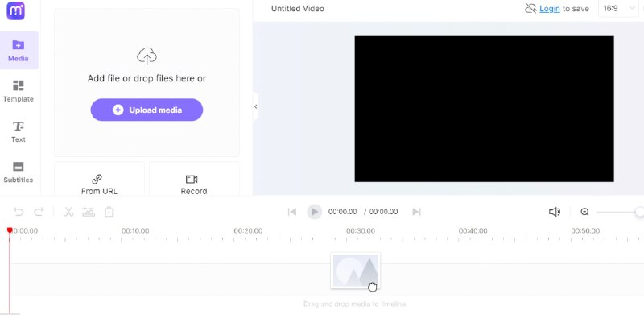This screenshot has height=315, width=644.
Task: Open the Subtitles sidebar tab
Action: pos(18,172)
